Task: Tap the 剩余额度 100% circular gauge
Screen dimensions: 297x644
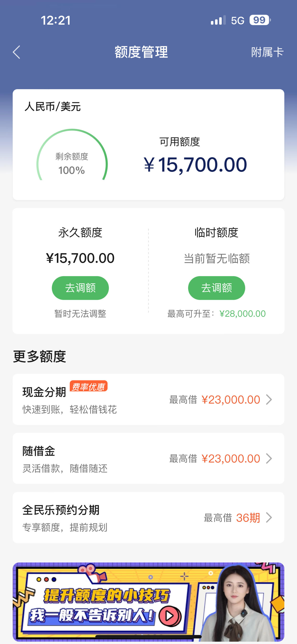Action: click(x=72, y=155)
